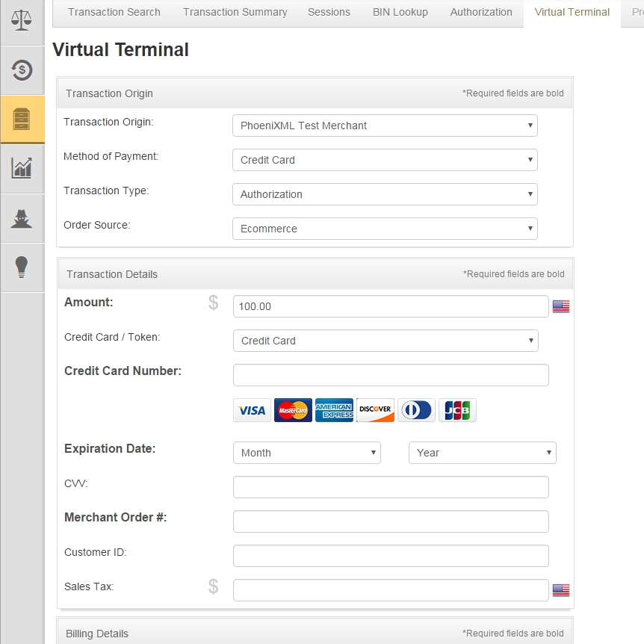Open the expiration Year dropdown
The image size is (644, 644).
point(483,453)
